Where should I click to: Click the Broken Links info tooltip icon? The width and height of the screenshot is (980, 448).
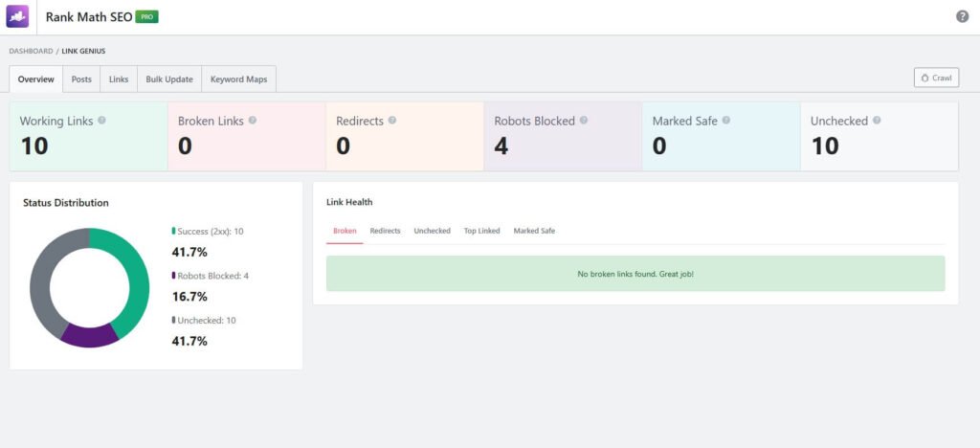253,120
